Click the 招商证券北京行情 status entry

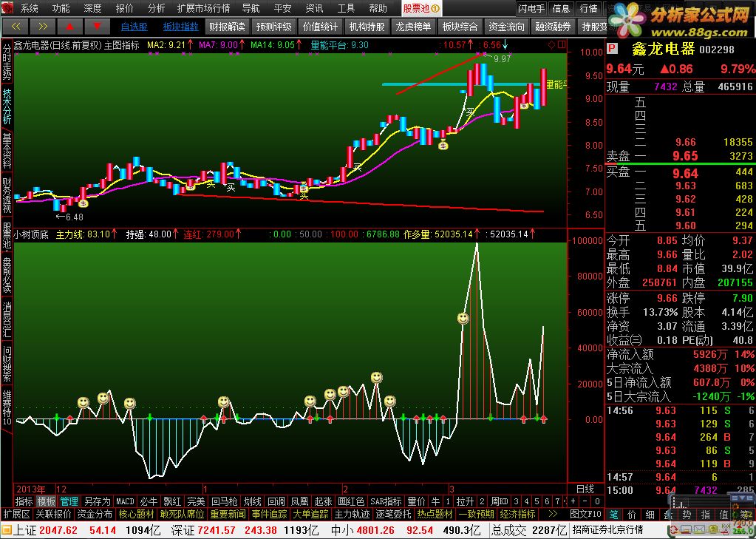point(607,529)
